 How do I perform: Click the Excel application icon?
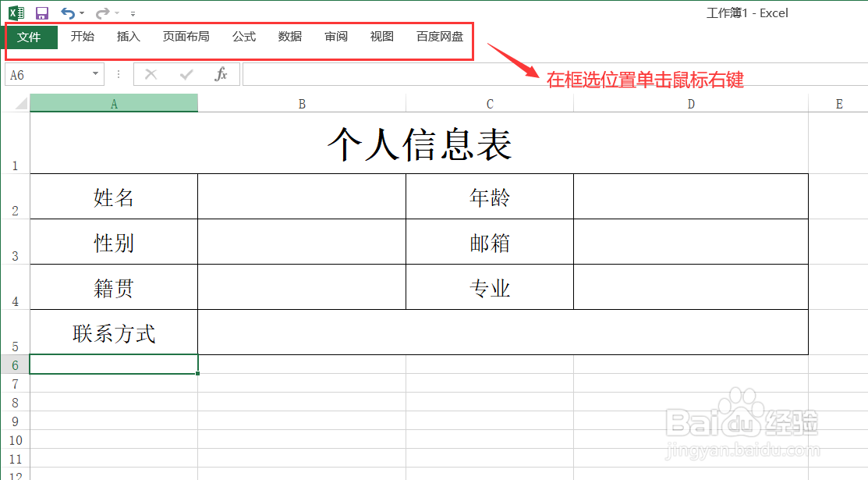[16, 12]
